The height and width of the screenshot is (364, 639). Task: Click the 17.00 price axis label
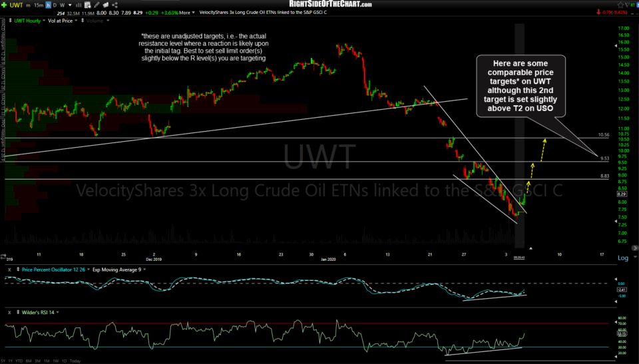(624, 28)
